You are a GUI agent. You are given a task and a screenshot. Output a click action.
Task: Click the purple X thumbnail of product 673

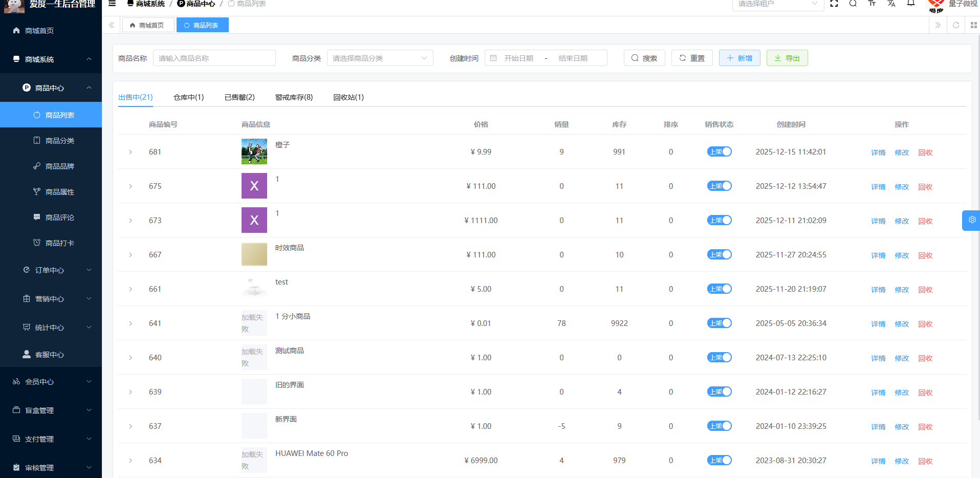(x=254, y=220)
